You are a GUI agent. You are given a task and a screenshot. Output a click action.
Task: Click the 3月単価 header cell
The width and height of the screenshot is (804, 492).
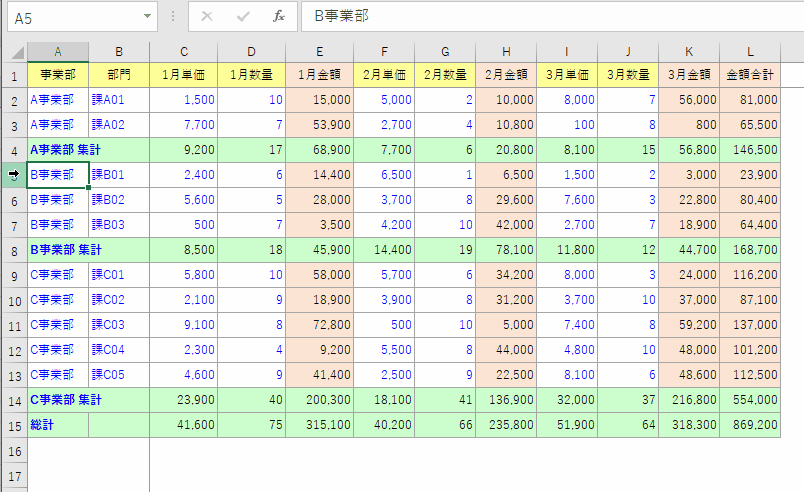pyautogui.click(x=567, y=75)
